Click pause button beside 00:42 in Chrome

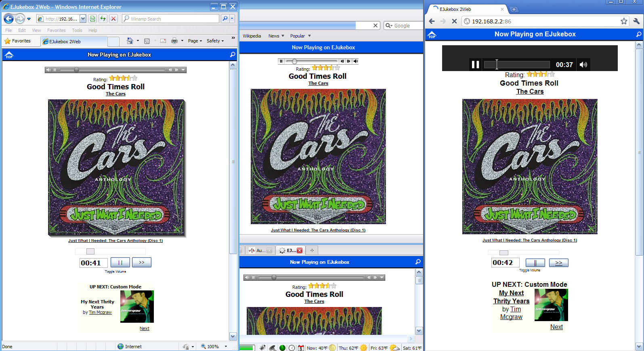pos(535,263)
